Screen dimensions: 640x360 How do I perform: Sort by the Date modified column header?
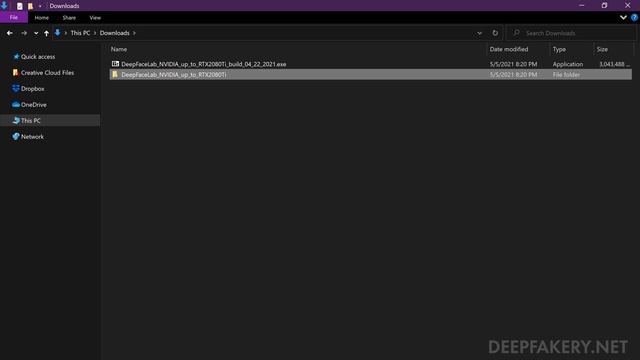tap(509, 49)
